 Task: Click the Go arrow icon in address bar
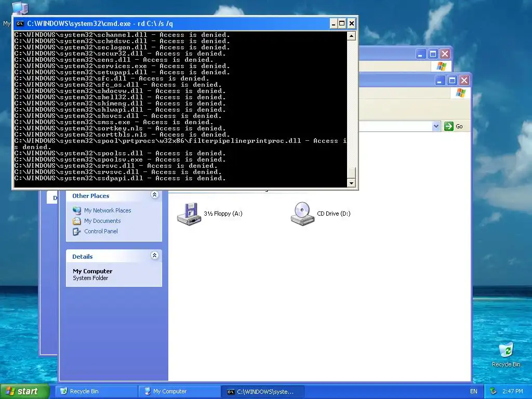coord(448,126)
